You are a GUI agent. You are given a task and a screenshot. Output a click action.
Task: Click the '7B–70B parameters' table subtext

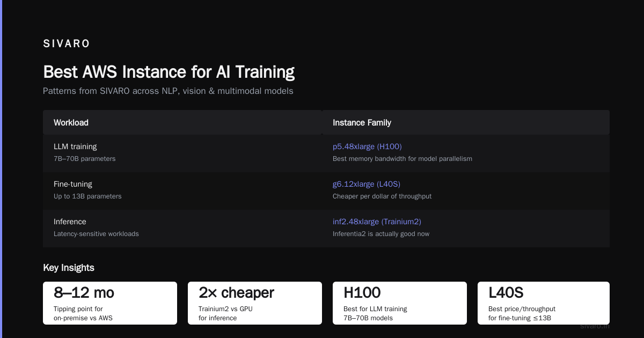click(x=84, y=159)
